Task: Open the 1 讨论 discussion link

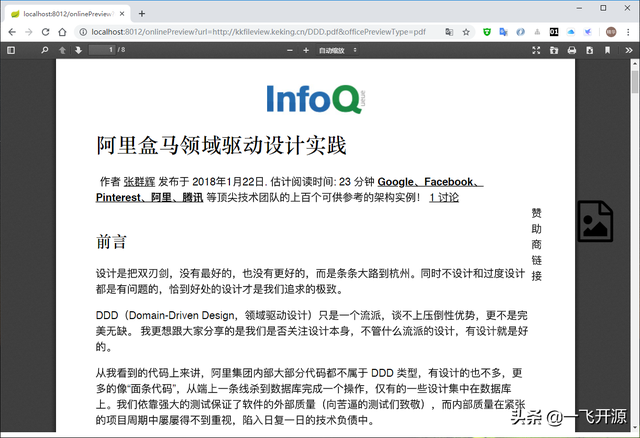Action: pyautogui.click(x=444, y=198)
